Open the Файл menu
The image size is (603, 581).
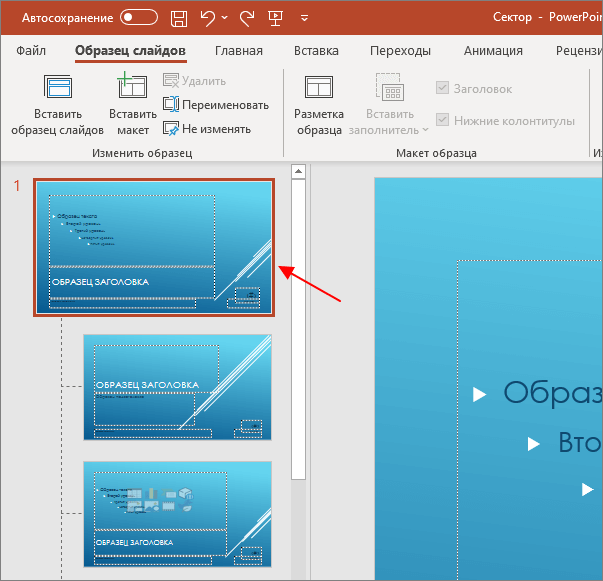[x=31, y=51]
